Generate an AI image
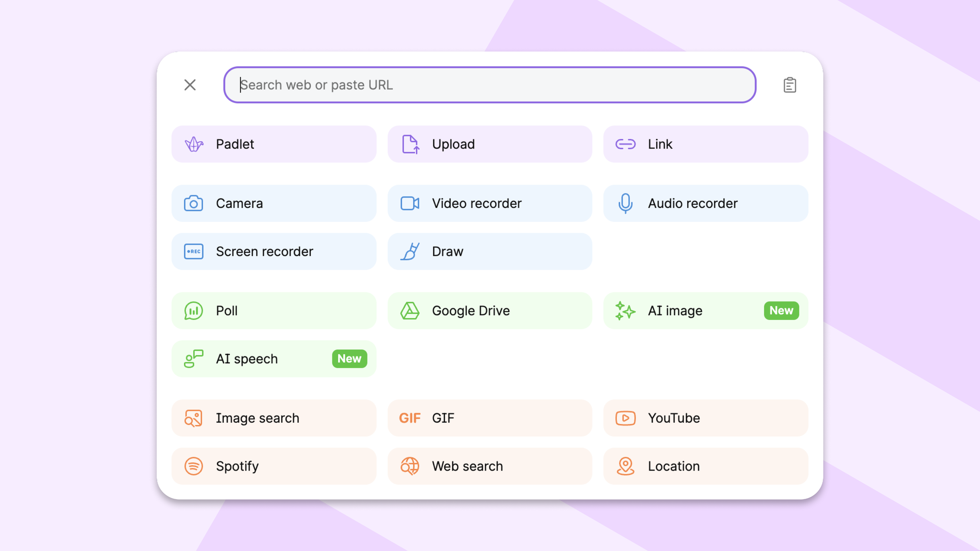980x551 pixels. pyautogui.click(x=694, y=311)
